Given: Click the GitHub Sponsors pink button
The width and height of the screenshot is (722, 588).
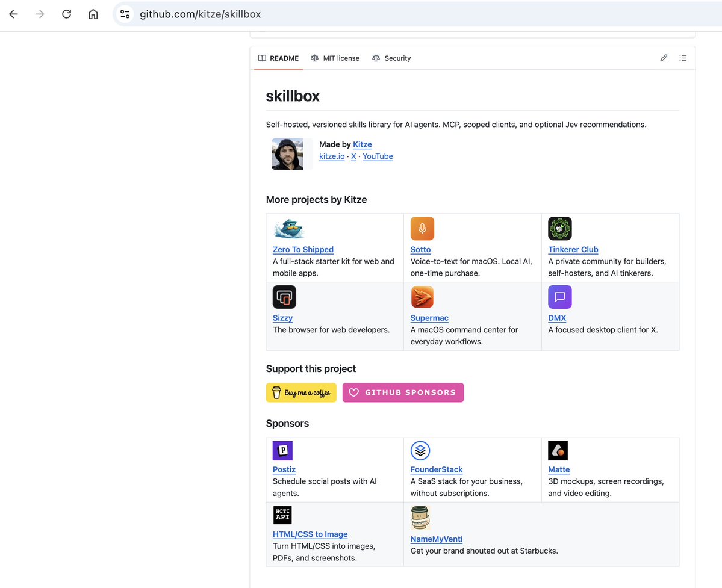Looking at the screenshot, I should point(403,392).
